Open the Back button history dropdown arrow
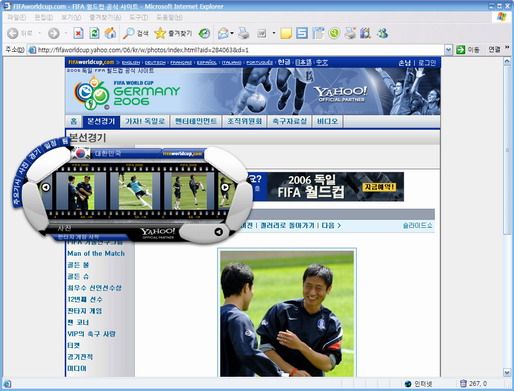This screenshot has width=514, height=391. point(39,33)
